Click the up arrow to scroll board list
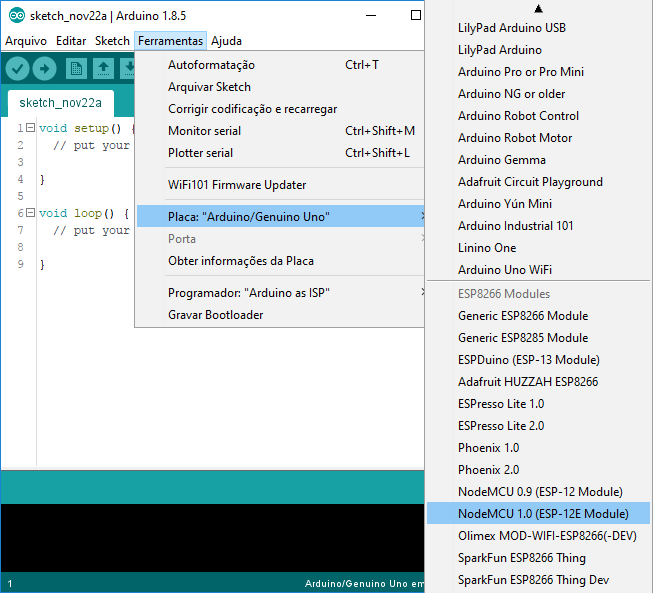Viewport: 653px width, 593px height. pyautogui.click(x=538, y=8)
